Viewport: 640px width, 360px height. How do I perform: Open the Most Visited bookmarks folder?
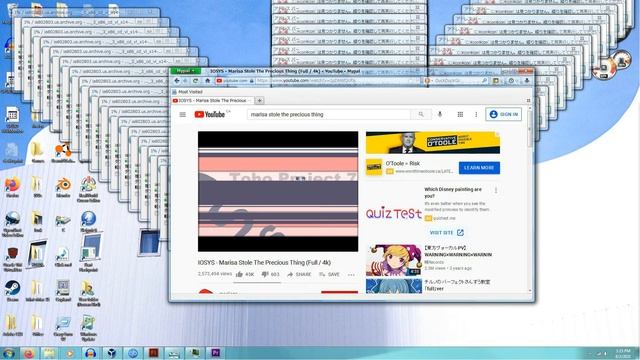coord(187,92)
